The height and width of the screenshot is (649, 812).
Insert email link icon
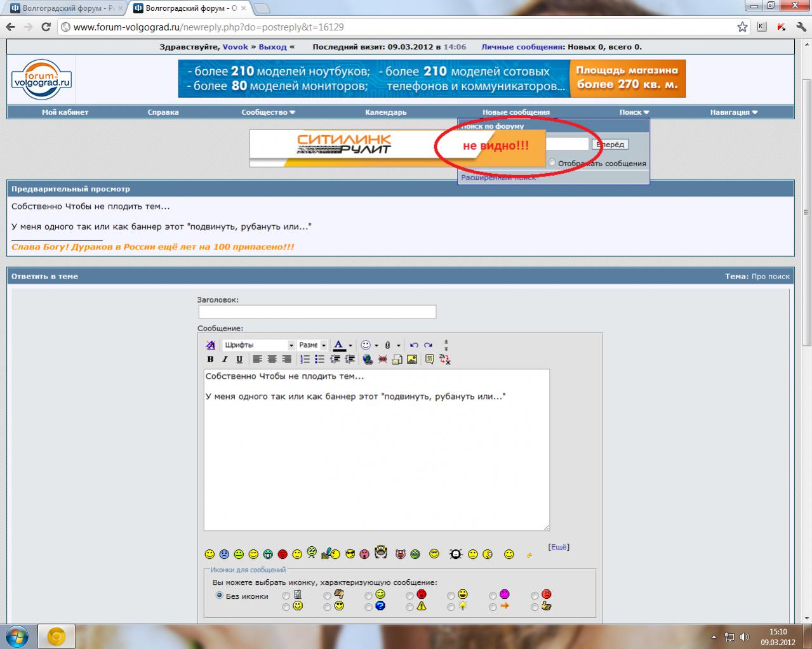pos(397,359)
